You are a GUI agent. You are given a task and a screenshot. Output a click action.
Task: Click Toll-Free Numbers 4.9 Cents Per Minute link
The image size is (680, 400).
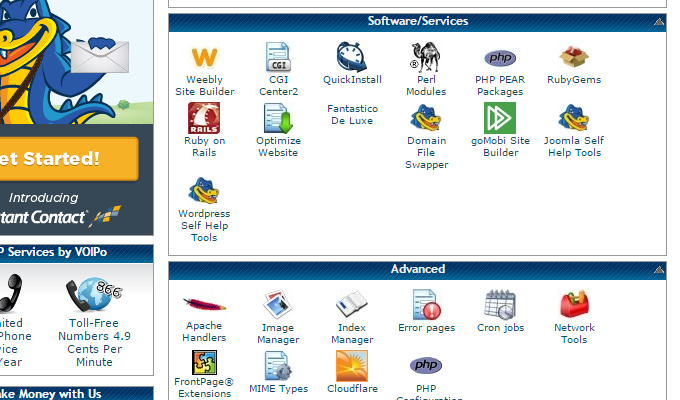[94, 342]
